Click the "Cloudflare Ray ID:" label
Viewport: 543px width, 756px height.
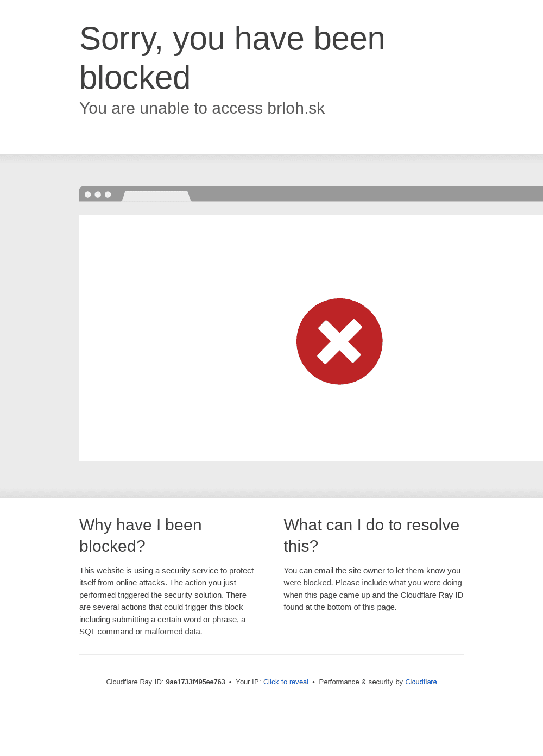(135, 682)
